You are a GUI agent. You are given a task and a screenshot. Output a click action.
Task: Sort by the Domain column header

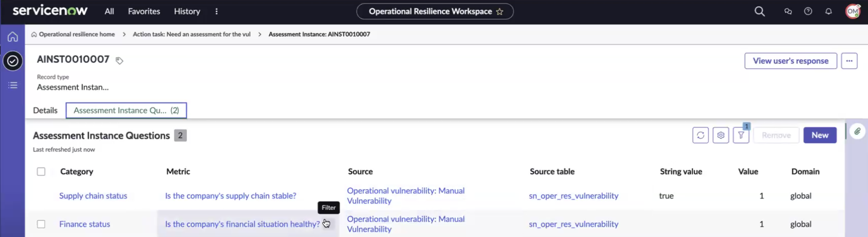pos(805,172)
